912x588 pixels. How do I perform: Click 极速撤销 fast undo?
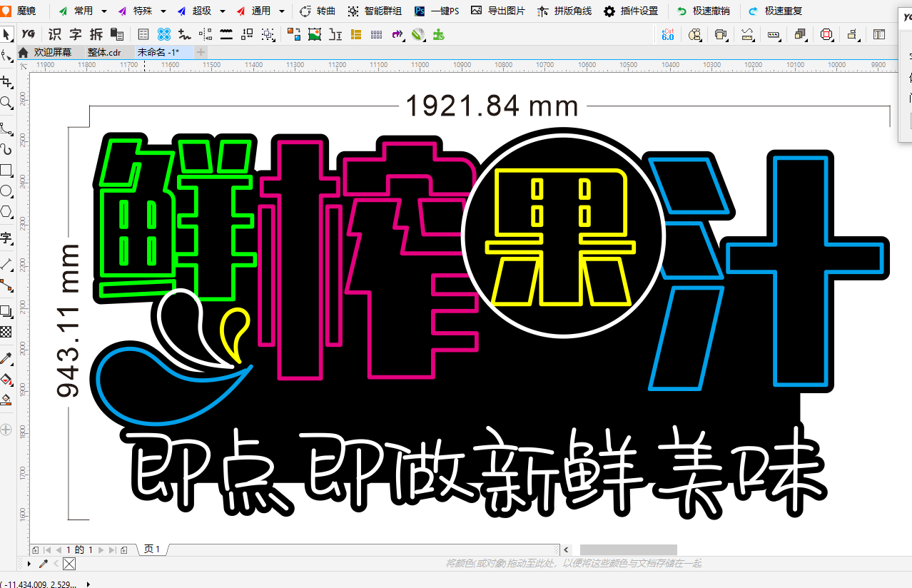pyautogui.click(x=702, y=11)
